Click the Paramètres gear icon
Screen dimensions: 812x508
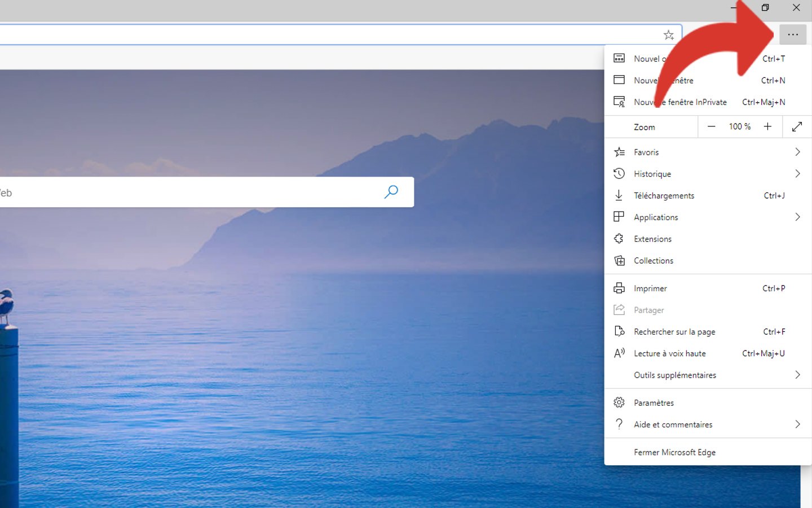coord(619,402)
